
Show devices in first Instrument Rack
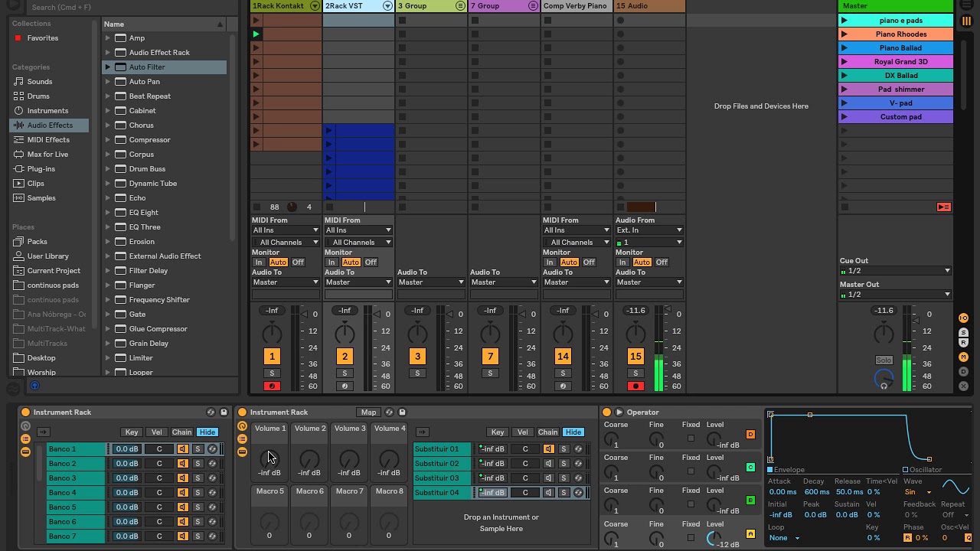pyautogui.click(x=25, y=452)
